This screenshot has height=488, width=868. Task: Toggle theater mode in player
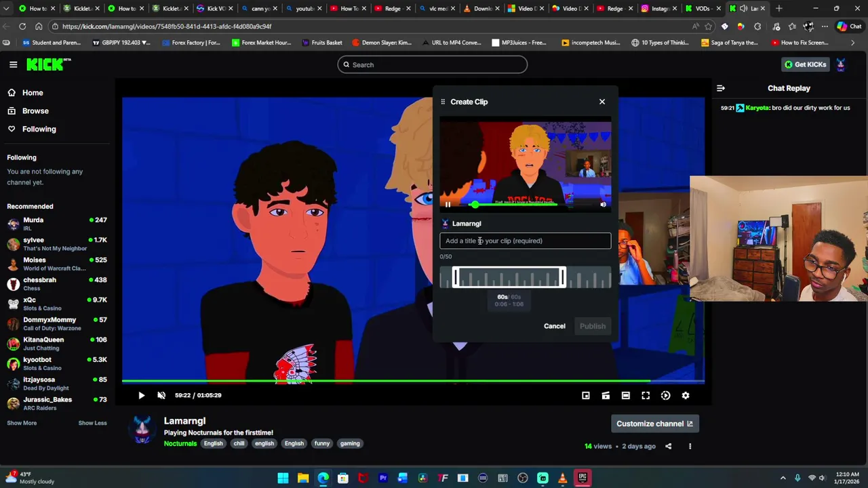[x=625, y=395]
